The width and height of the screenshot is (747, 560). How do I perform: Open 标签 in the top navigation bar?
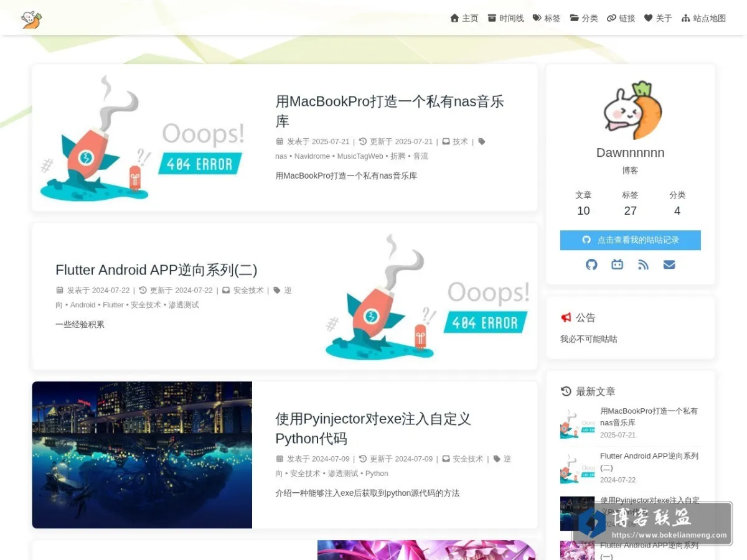pyautogui.click(x=547, y=18)
